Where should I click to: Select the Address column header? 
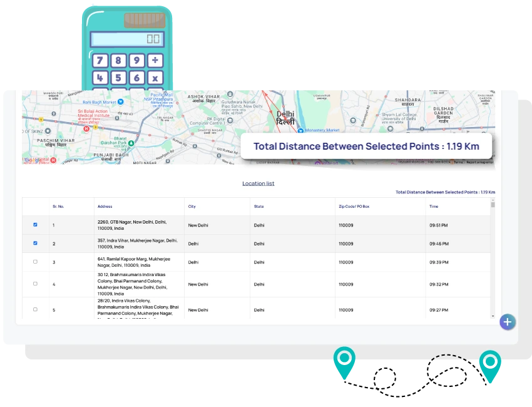[x=105, y=207]
